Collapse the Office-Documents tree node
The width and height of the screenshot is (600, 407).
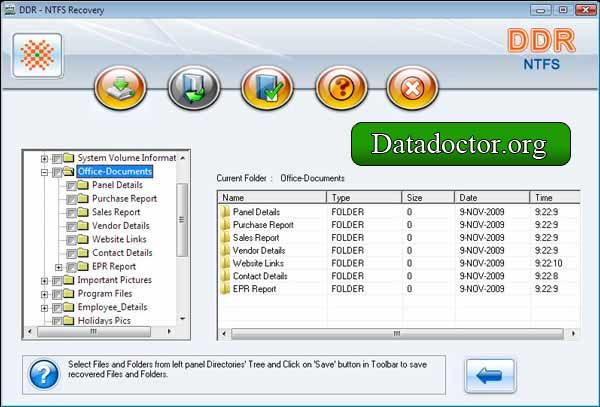tap(44, 173)
